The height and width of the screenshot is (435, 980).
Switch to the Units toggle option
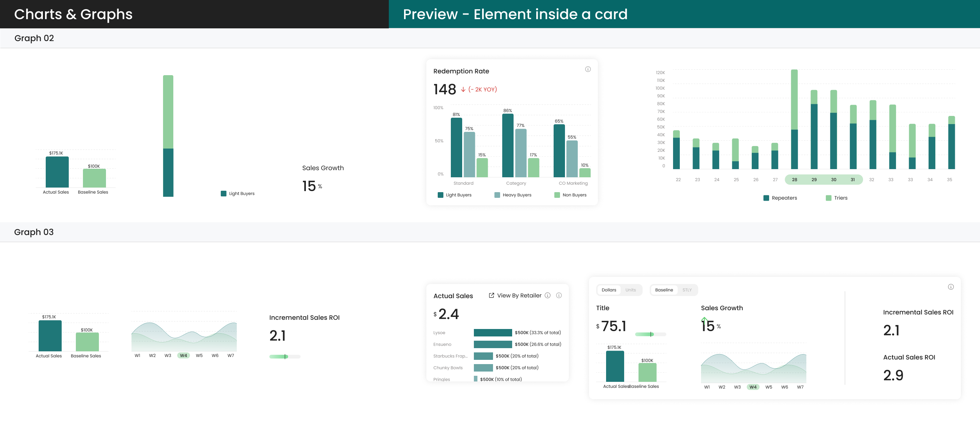[x=631, y=290]
